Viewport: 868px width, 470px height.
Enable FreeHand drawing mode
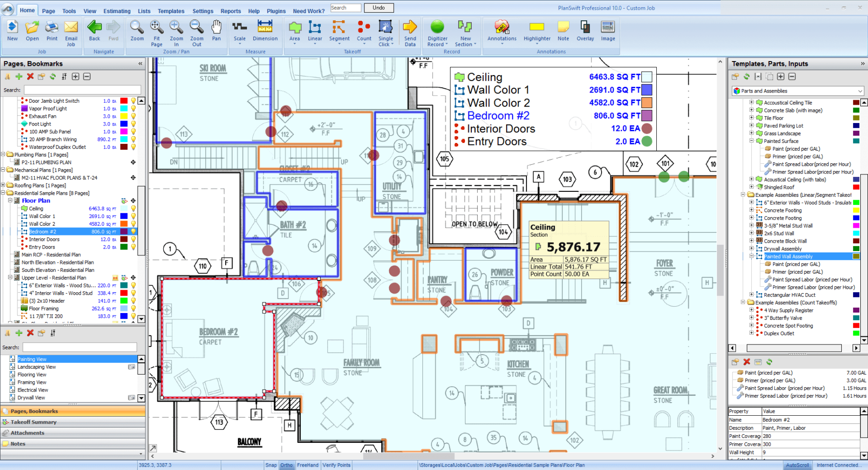tap(308, 465)
